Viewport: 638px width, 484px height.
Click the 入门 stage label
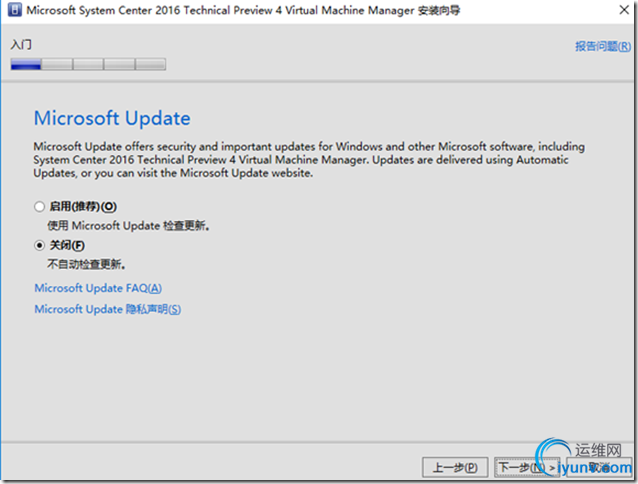click(x=21, y=44)
